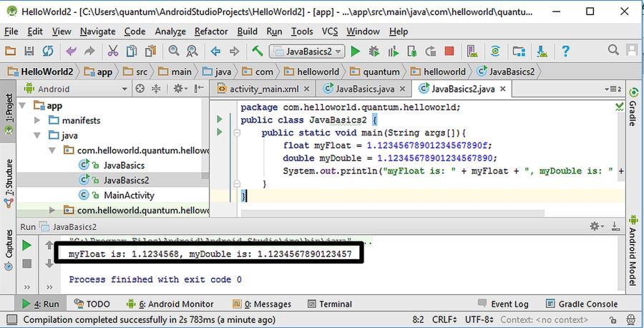Image resolution: width=644 pixels, height=328 pixels.
Task: Run JavaBasics2 with toolbar green play
Action: (355, 52)
